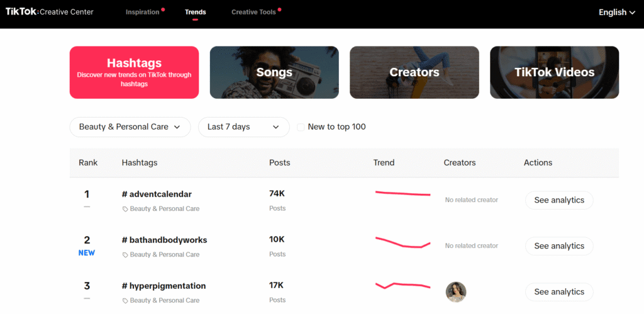
Task: Click the TikTok Creative Center logo
Action: pyautogui.click(x=49, y=12)
